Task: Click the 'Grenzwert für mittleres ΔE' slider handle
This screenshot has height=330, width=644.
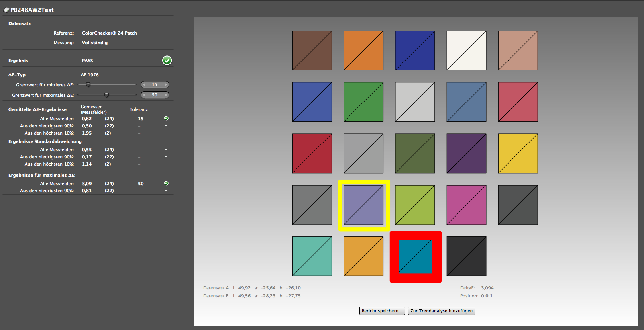Action: pyautogui.click(x=88, y=84)
